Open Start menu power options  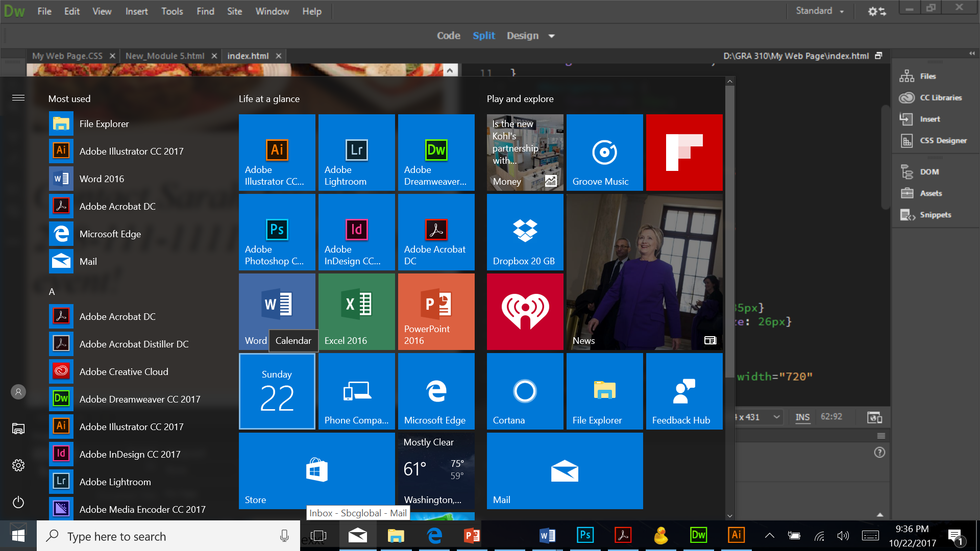coord(18,502)
